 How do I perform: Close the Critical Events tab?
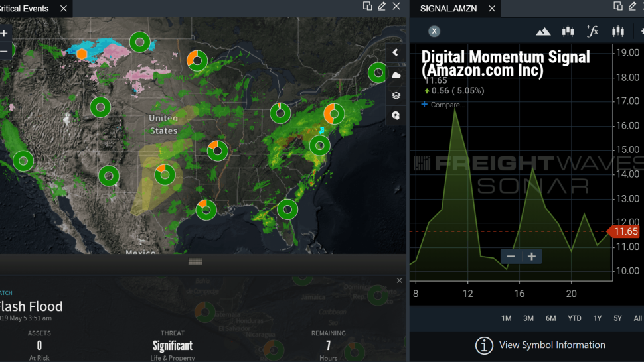(64, 8)
